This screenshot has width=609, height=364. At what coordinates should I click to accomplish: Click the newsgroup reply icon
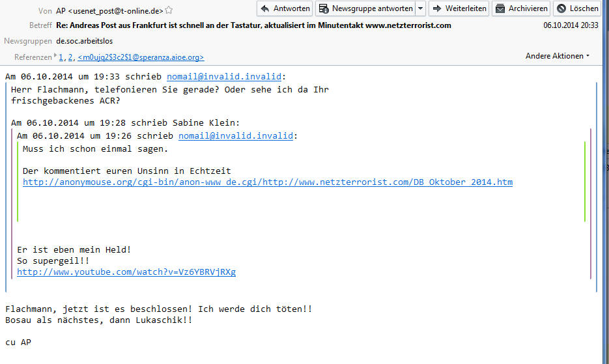pos(324,8)
